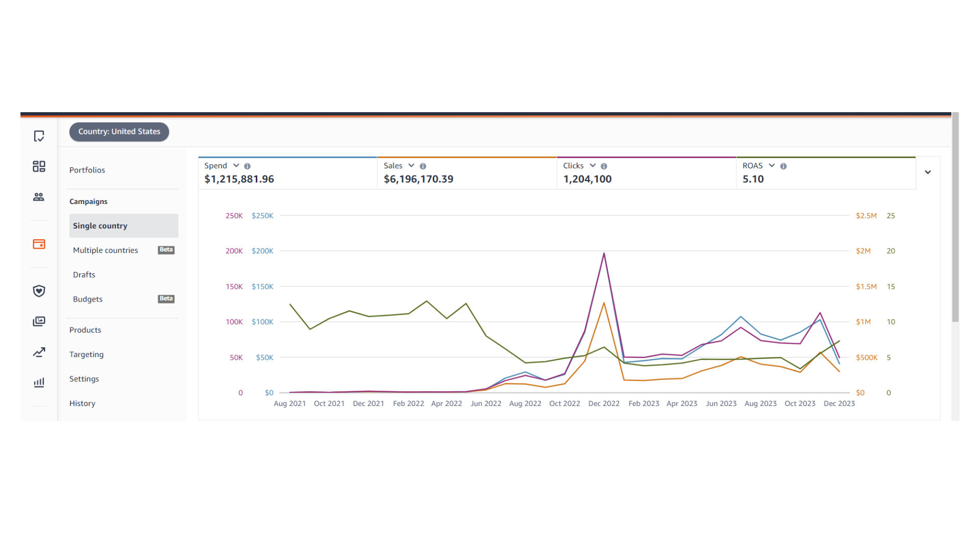Click the info icon next to Spend
This screenshot has height=533, width=980.
pyautogui.click(x=248, y=166)
